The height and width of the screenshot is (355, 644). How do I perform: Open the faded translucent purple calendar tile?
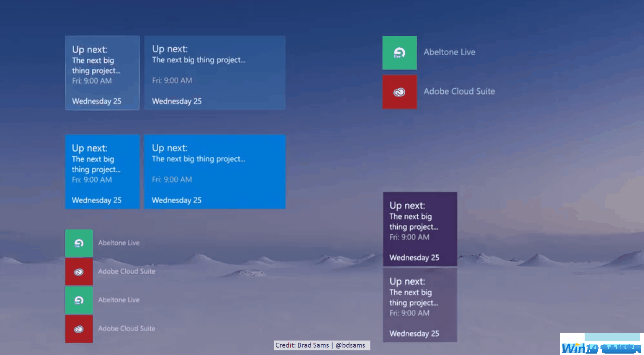tap(420, 305)
